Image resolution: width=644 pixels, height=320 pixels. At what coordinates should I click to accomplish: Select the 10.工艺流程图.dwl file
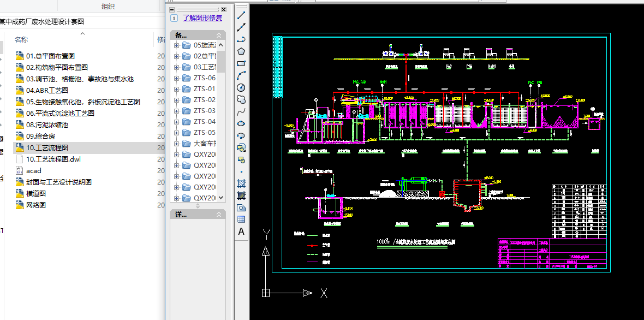point(53,159)
